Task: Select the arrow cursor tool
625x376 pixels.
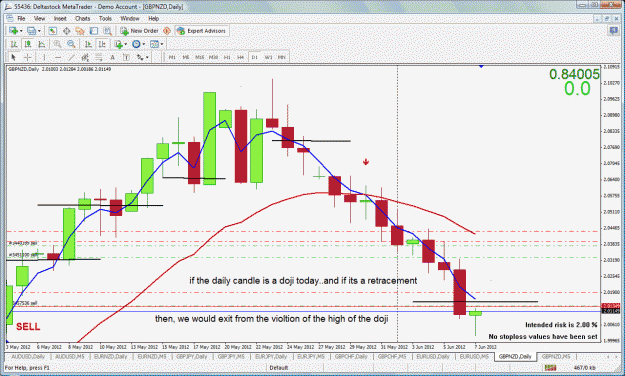Action: 14,57
